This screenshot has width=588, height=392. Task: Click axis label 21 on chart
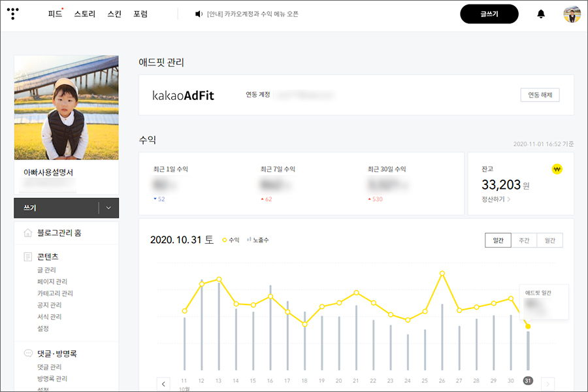[x=355, y=381]
